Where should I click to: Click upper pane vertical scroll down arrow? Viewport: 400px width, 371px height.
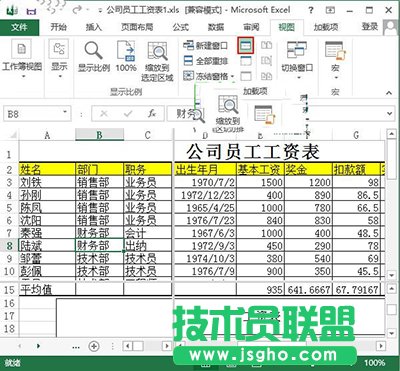click(x=391, y=275)
